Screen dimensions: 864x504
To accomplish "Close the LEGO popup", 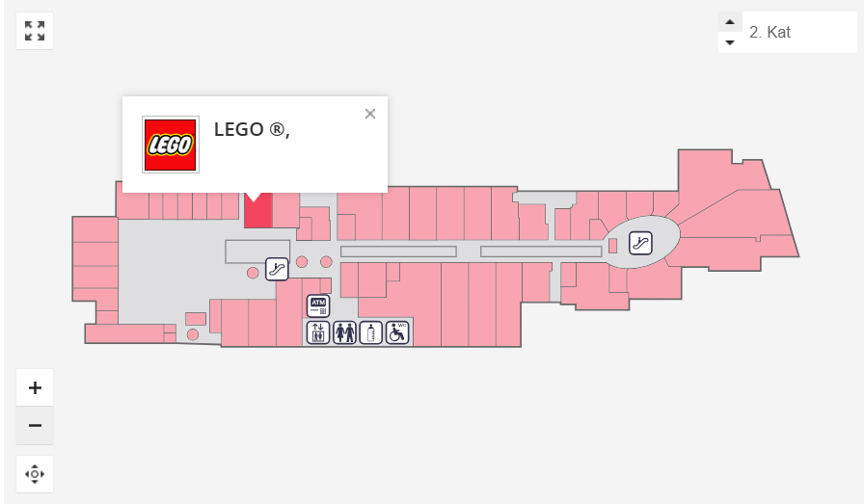I will click(x=369, y=114).
